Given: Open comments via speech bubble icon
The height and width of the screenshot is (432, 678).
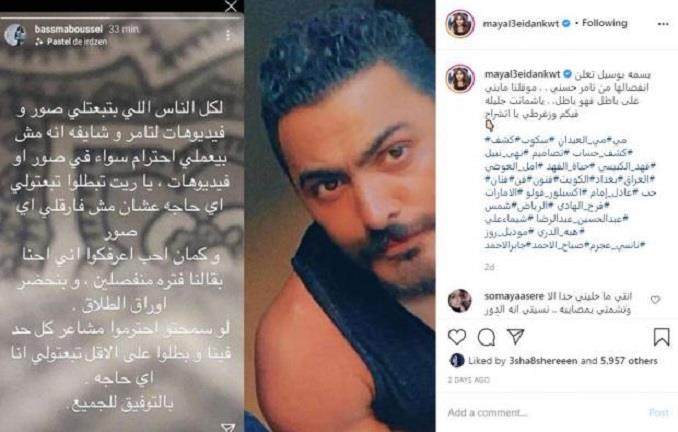Looking at the screenshot, I should coord(486,337).
